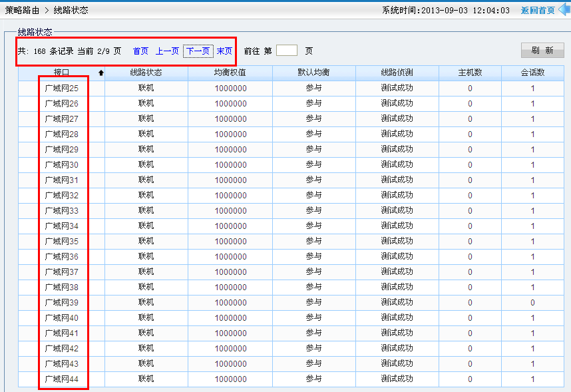Viewport: 571px width, 392px height.
Task: Click 均衡权值 value for 广域网30
Action: click(230, 165)
